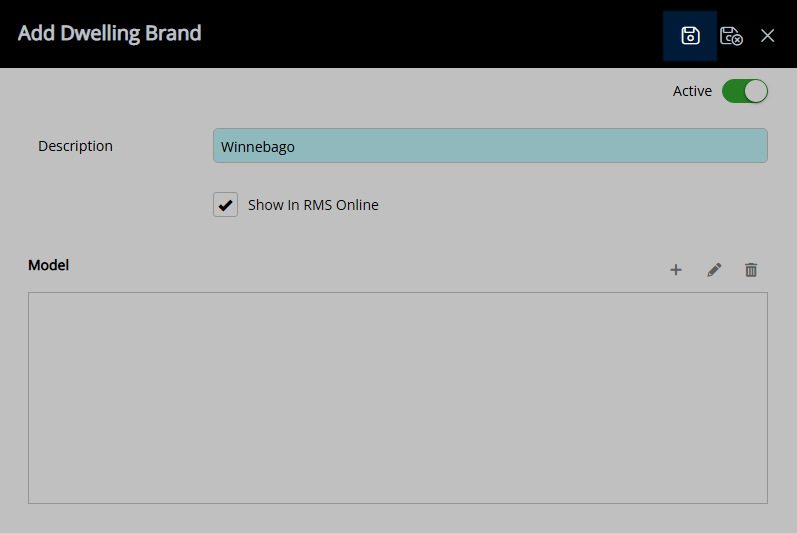This screenshot has width=797, height=533.
Task: Click the Active label text
Action: click(692, 91)
